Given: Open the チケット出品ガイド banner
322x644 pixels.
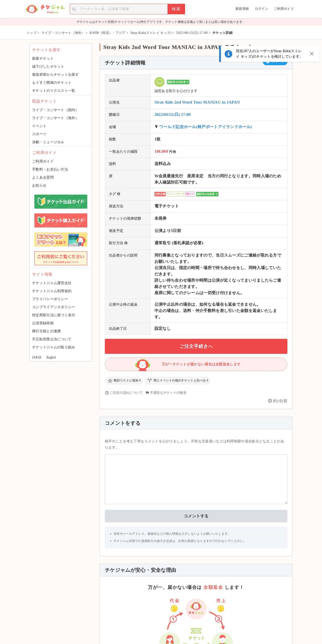Looking at the screenshot, I should click(61, 202).
